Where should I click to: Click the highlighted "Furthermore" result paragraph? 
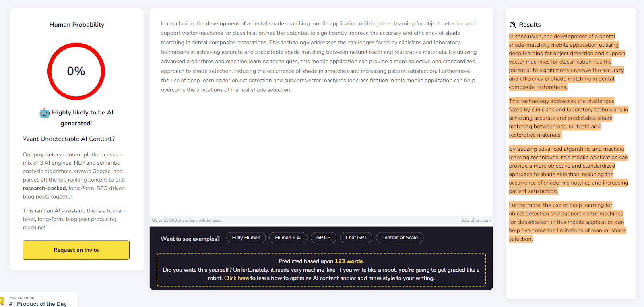pos(567,222)
